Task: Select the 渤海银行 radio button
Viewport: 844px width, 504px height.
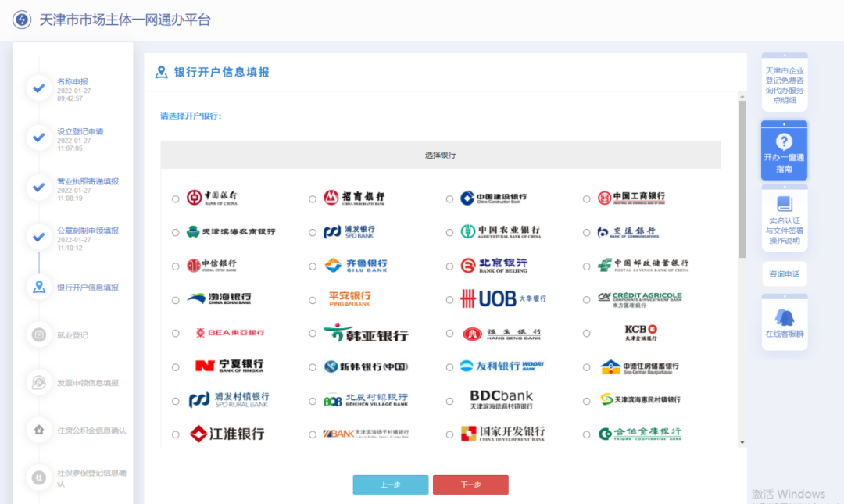Action: 175,299
